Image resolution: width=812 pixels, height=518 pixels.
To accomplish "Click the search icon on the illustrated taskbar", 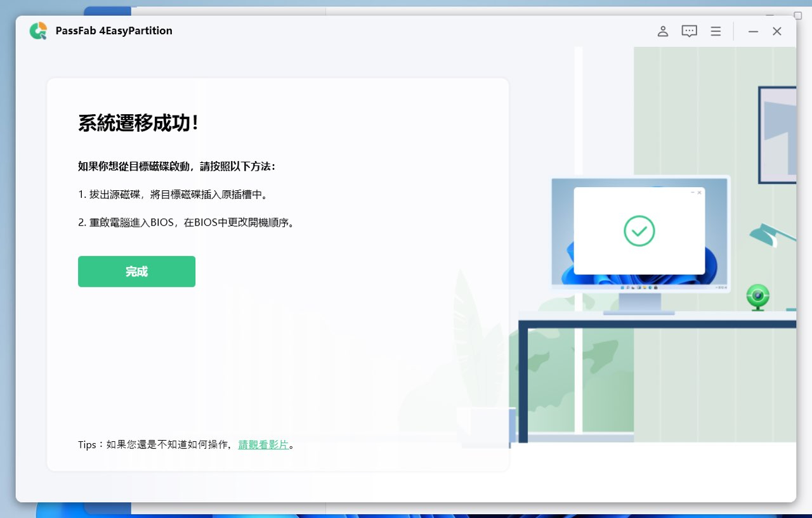I will pyautogui.click(x=628, y=287).
